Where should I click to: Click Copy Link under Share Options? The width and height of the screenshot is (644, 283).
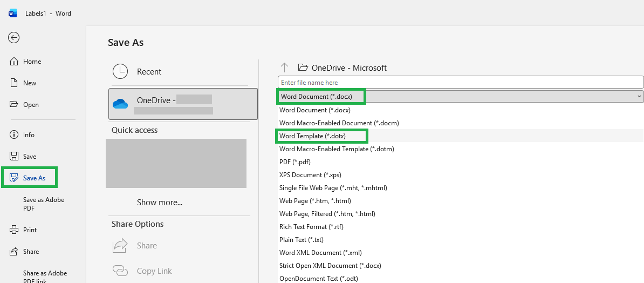pos(142,271)
